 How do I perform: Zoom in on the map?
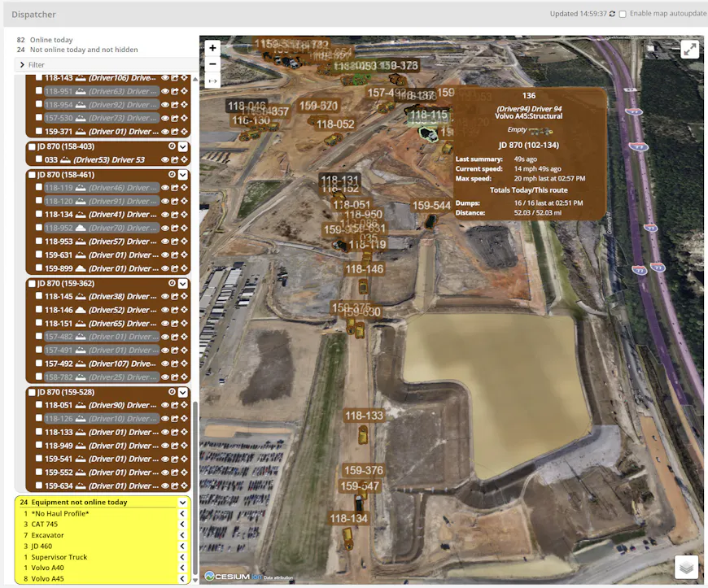click(x=212, y=48)
